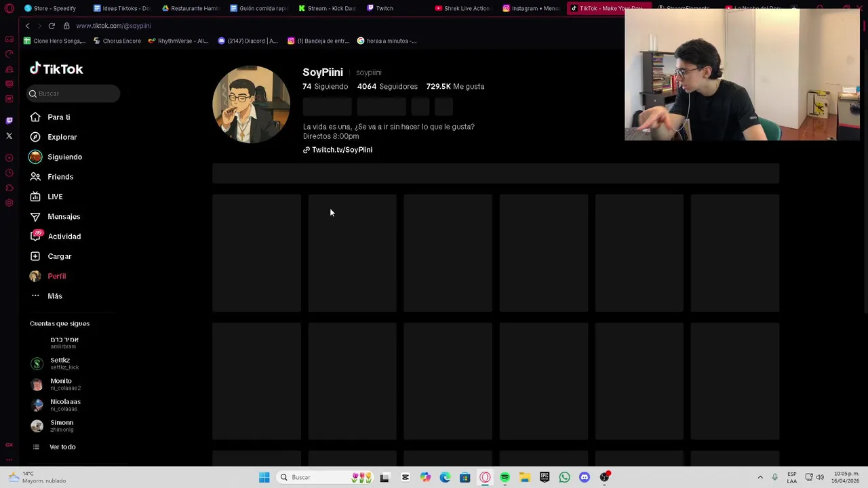This screenshot has height=488, width=868.
Task: Open WhatsApp from the taskbar
Action: (564, 477)
